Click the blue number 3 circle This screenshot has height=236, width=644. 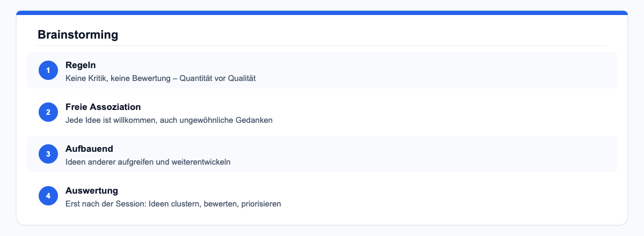pyautogui.click(x=48, y=154)
